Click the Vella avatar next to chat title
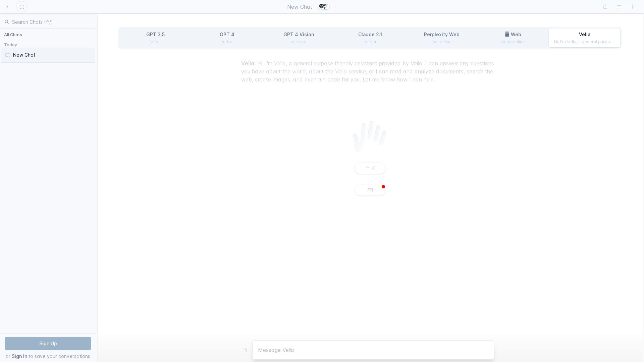The image size is (644, 362). pos(323,7)
